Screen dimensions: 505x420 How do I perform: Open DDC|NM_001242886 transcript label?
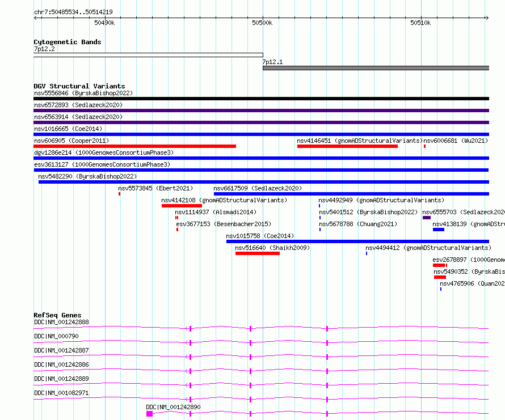(61, 364)
